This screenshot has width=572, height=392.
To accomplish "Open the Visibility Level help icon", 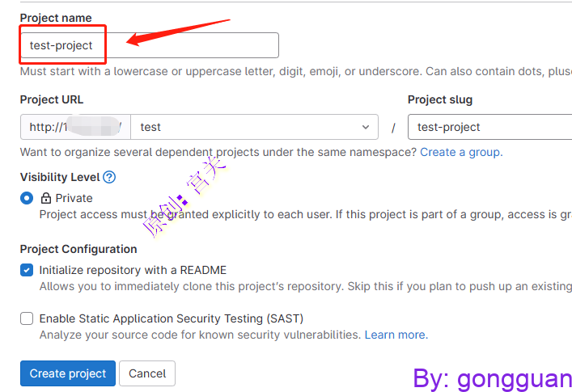I will tap(109, 177).
